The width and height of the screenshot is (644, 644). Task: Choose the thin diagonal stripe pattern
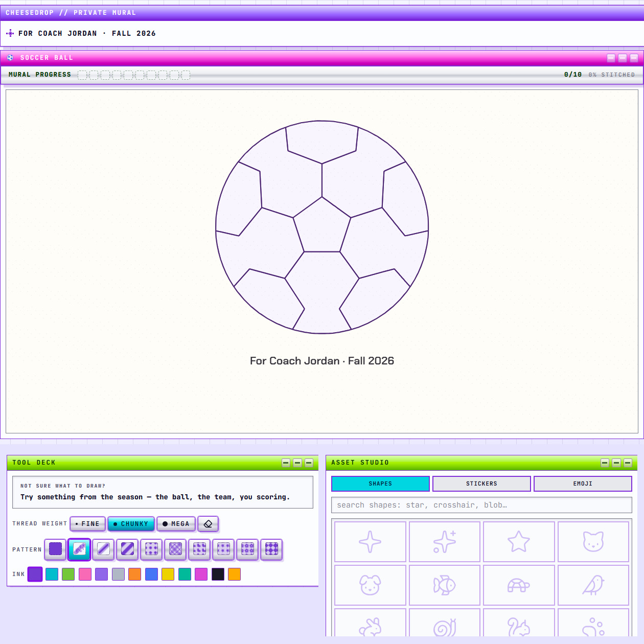point(103,549)
